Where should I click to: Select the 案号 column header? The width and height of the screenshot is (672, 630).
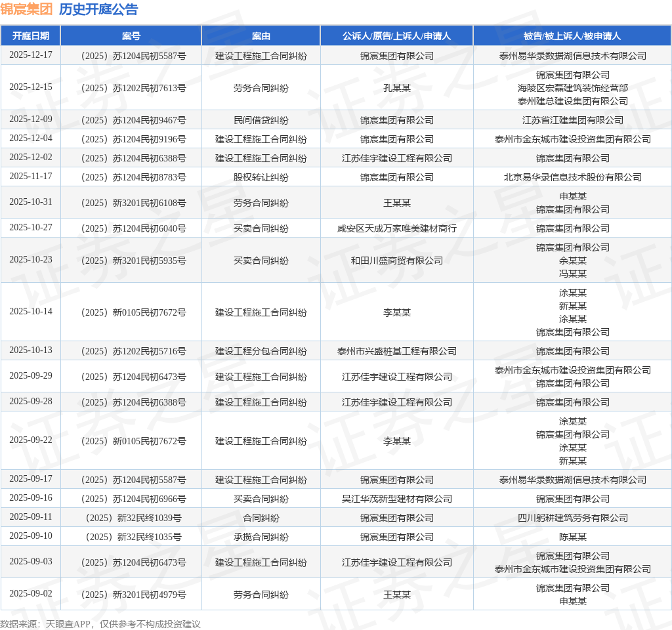131,36
